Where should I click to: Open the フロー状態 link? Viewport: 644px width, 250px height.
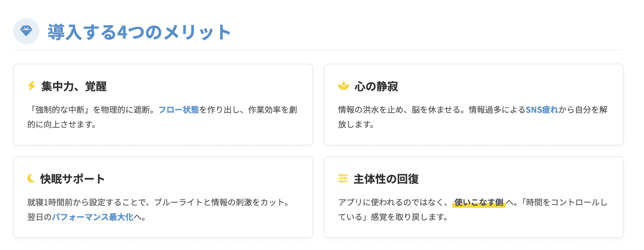(179, 110)
